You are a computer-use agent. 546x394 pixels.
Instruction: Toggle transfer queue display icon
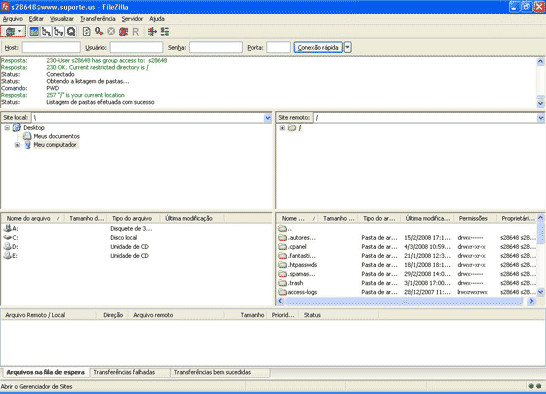[71, 32]
